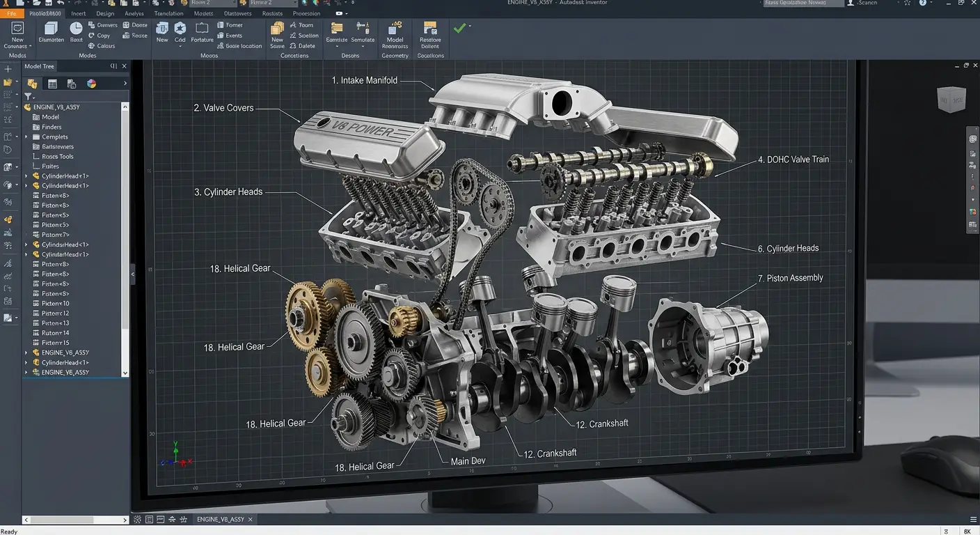
Task: Click the Goole location command
Action: point(239,46)
